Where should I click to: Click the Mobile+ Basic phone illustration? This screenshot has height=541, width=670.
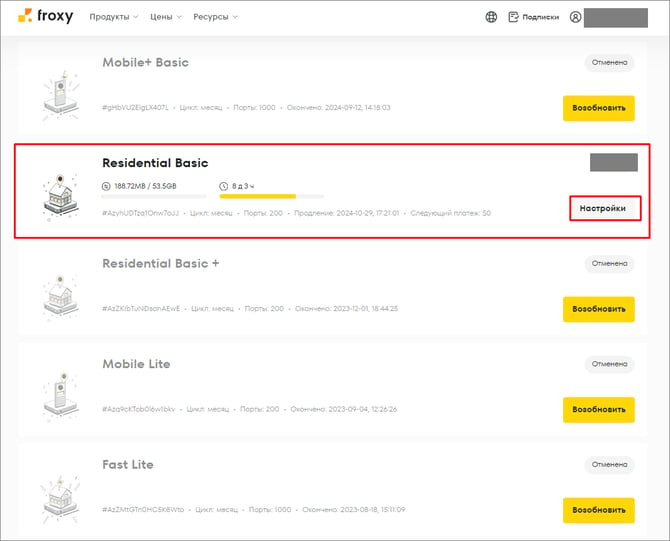click(x=61, y=96)
